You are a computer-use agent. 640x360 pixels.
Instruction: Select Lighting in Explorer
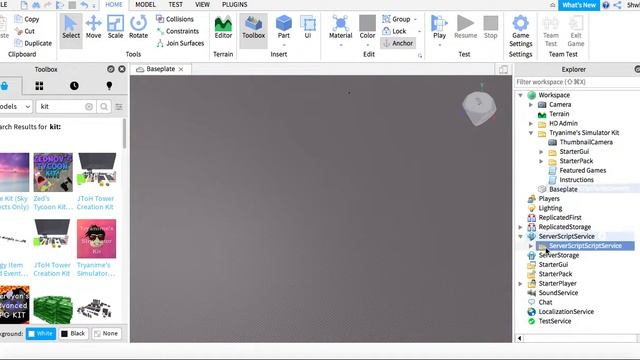point(550,208)
